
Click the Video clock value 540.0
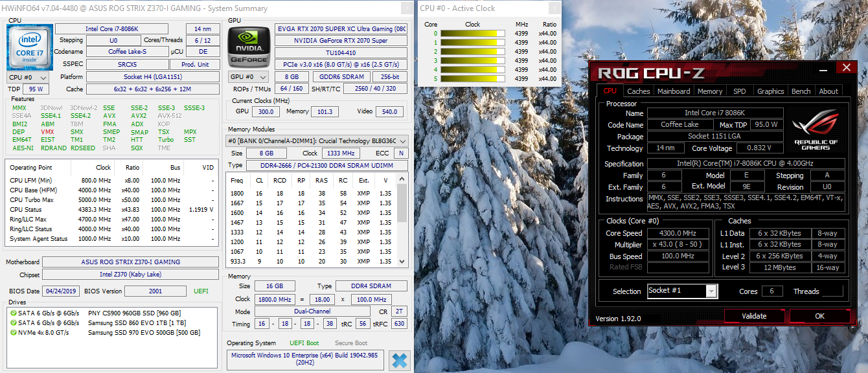tap(389, 111)
